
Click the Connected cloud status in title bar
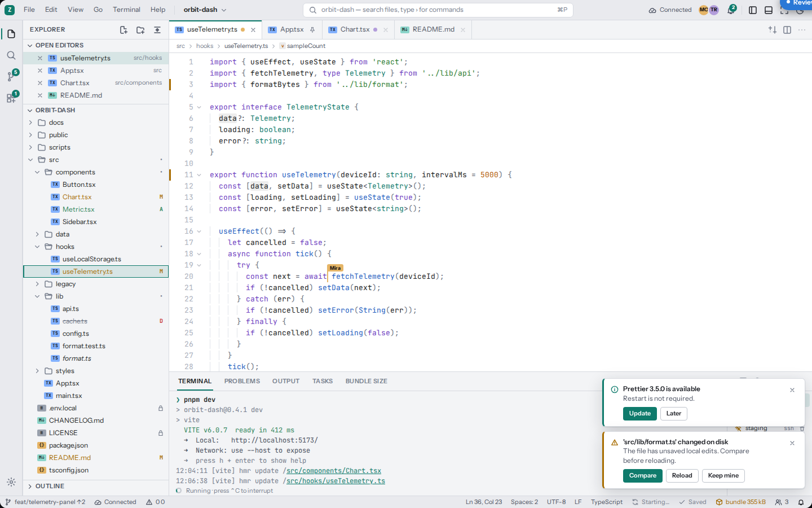[670, 10]
